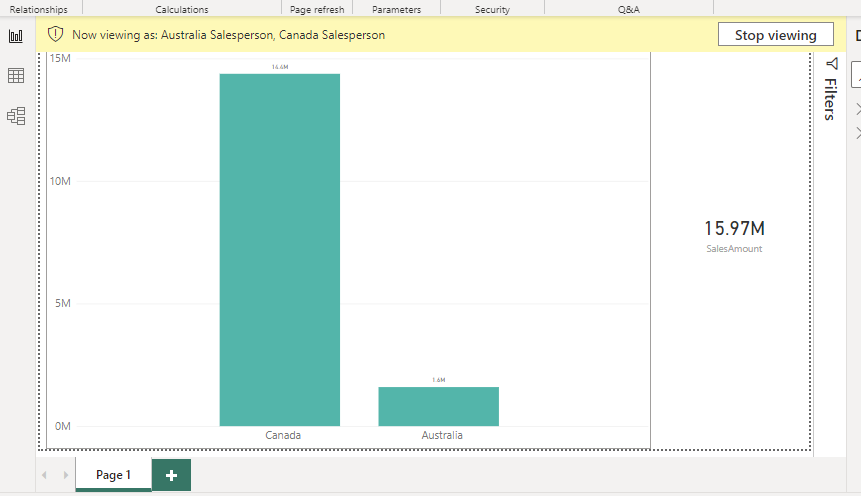Select the Australia bar in chart

[x=438, y=406]
